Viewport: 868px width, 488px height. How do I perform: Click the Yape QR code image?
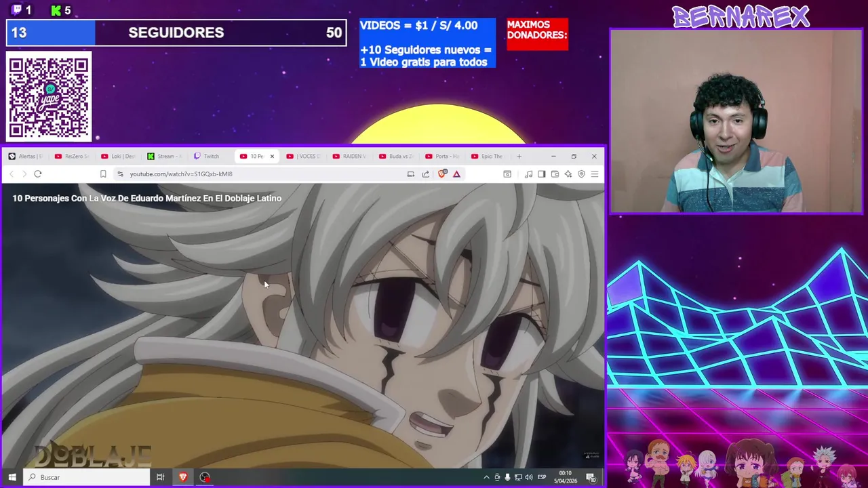(x=49, y=97)
